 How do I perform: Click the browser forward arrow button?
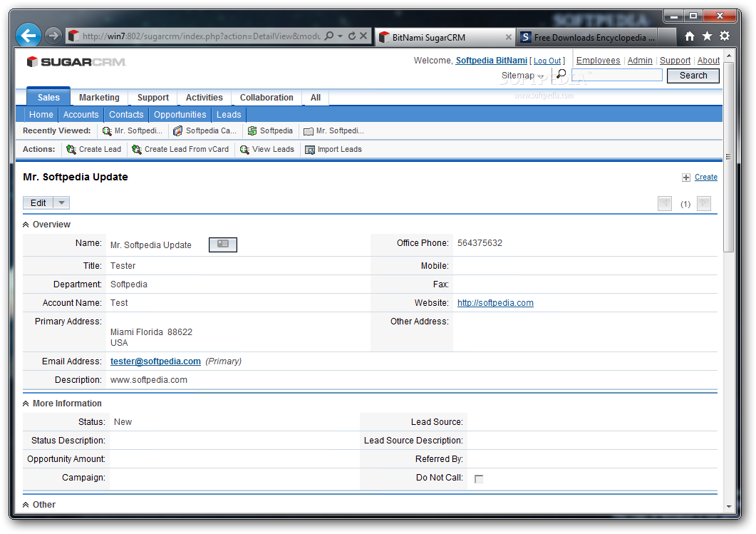click(x=53, y=36)
